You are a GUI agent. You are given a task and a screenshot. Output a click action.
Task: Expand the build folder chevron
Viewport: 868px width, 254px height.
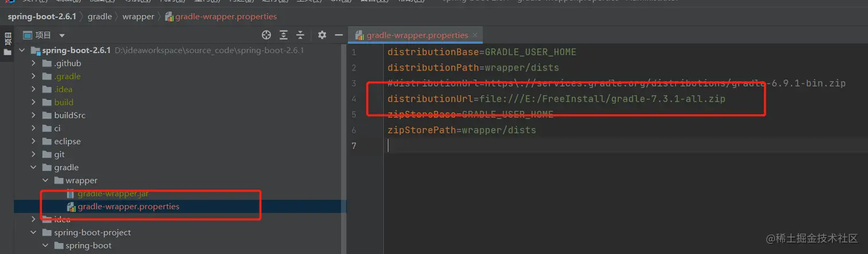pyautogui.click(x=34, y=102)
